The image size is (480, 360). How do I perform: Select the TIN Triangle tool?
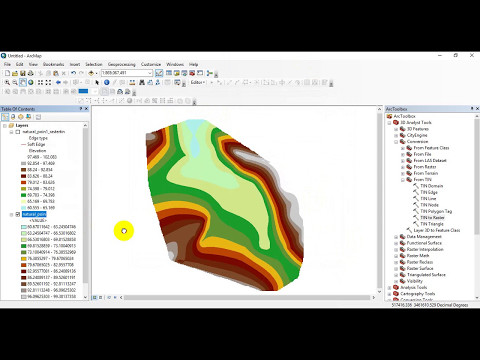(432, 224)
